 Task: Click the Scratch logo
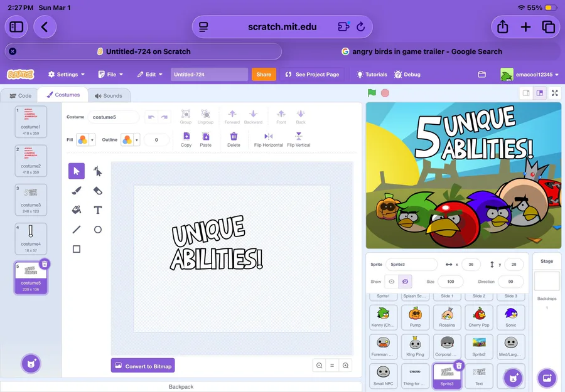click(21, 75)
